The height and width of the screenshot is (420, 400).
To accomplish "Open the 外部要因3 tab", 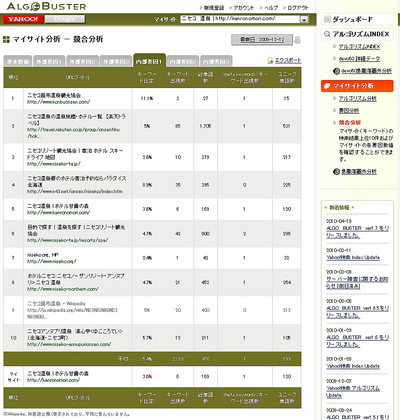I will [x=116, y=61].
